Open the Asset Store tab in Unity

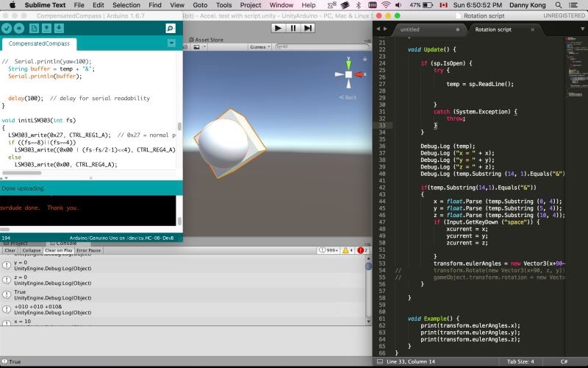coord(207,40)
